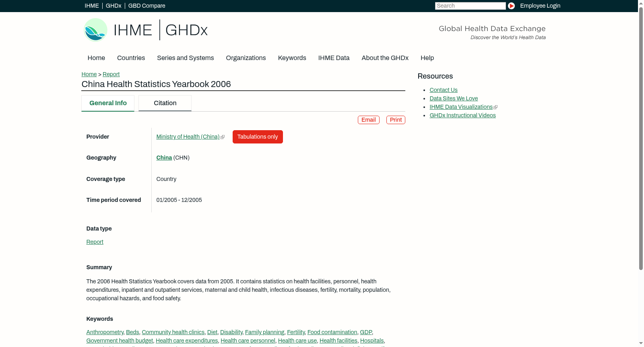Click the Disability keyword

[x=231, y=332]
